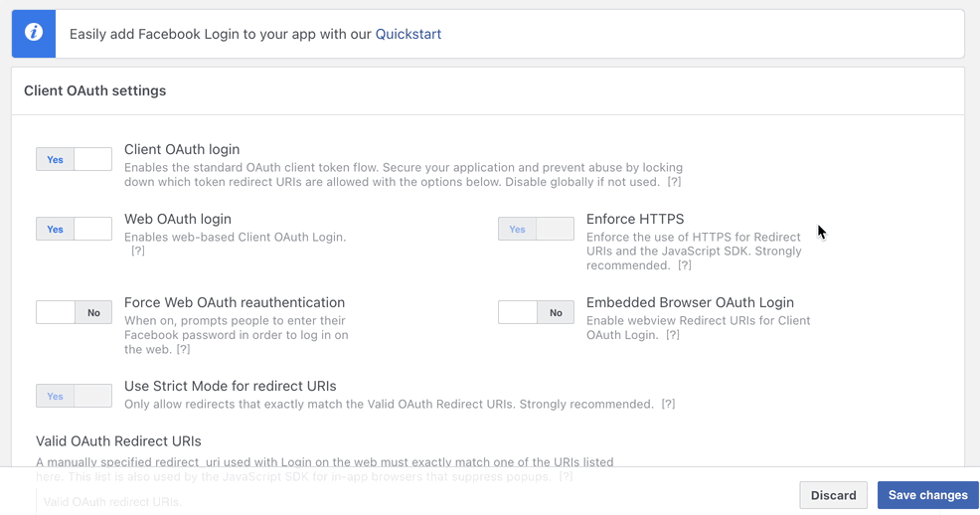Open help tooltip for Client OAuth login
This screenshot has height=515, width=980.
pos(674,182)
